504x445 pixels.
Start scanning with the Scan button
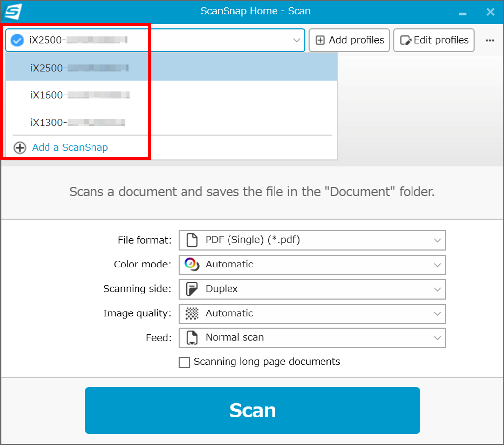252,410
